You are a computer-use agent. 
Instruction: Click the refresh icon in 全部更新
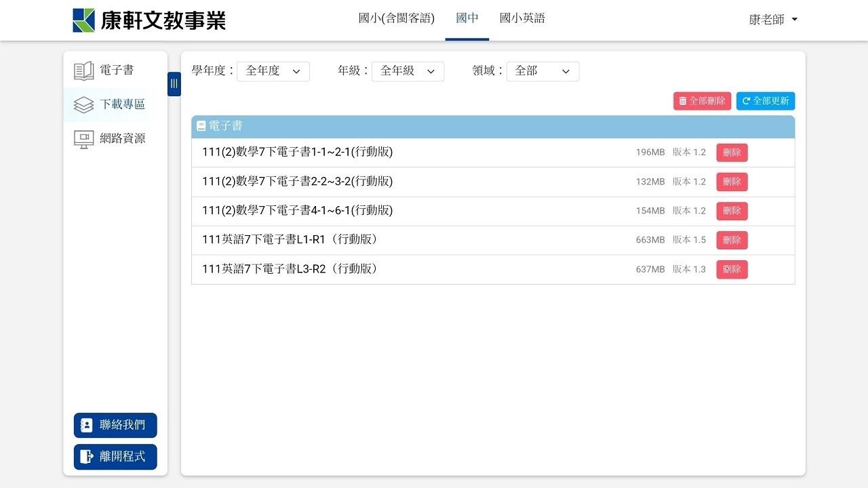(746, 101)
